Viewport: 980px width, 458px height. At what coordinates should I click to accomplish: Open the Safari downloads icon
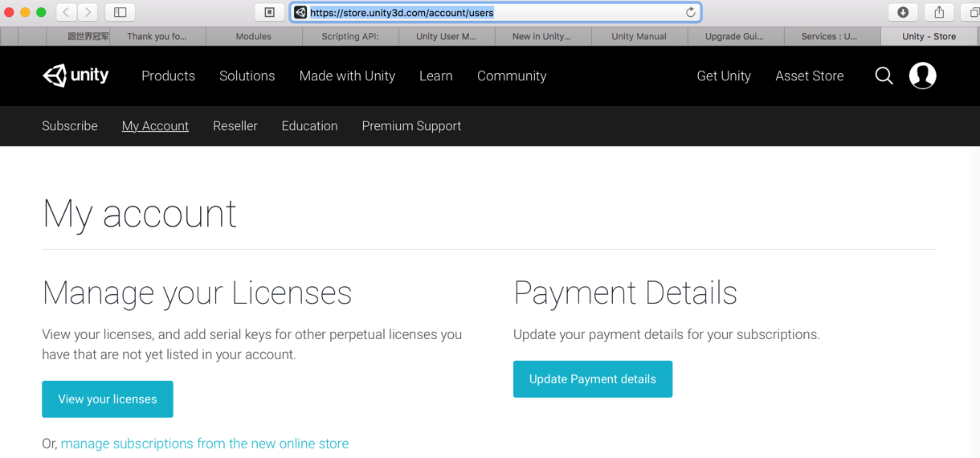[903, 12]
